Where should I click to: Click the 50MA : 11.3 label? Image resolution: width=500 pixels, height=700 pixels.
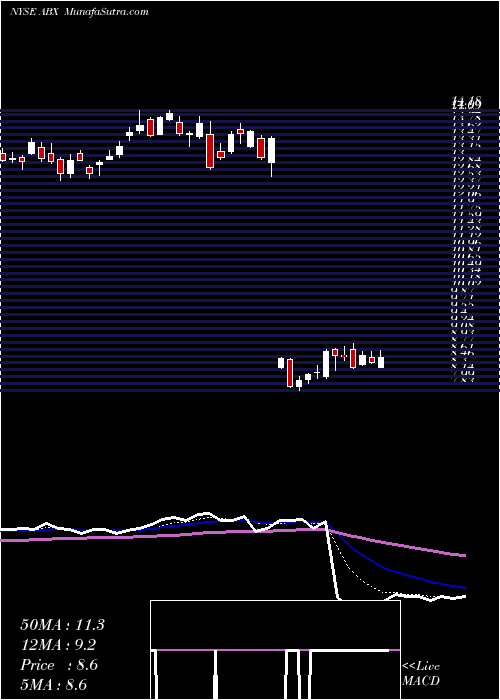[x=62, y=625]
